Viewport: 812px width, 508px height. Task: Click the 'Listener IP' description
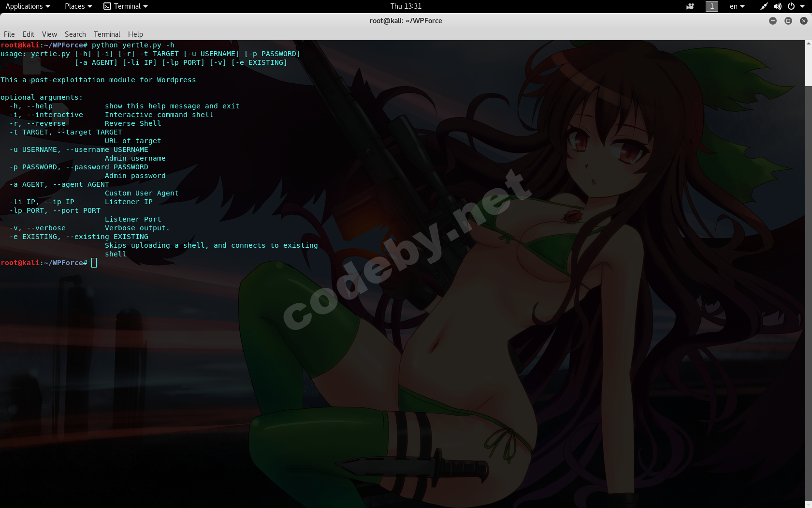pos(129,202)
